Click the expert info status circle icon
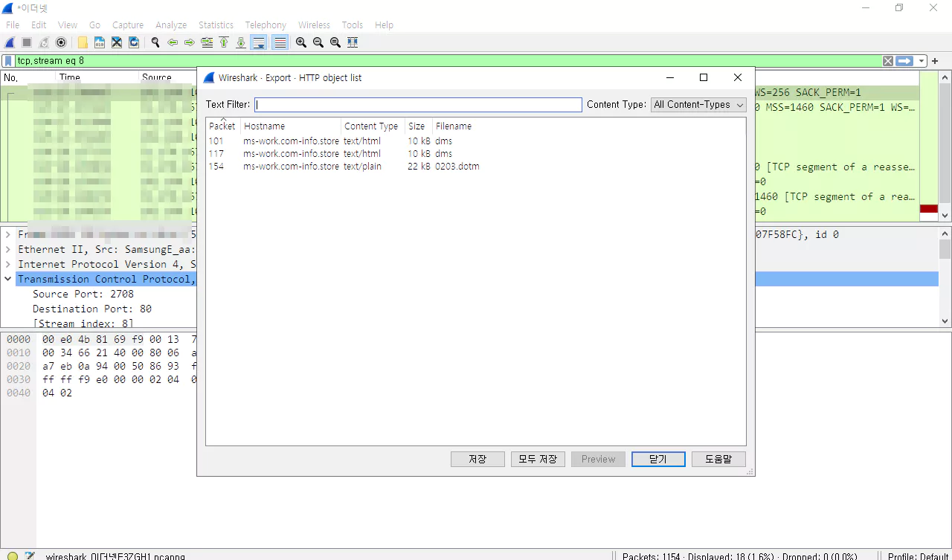Viewport: 952px width, 560px height. [x=13, y=556]
